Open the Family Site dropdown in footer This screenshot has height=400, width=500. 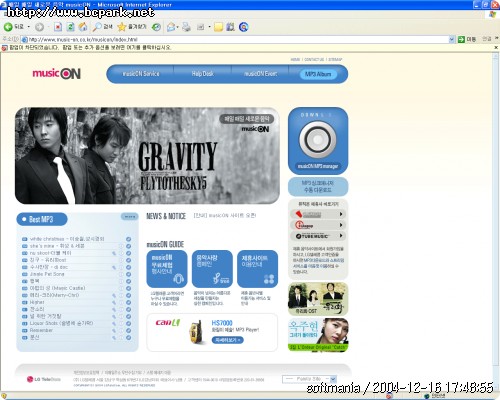point(309,379)
